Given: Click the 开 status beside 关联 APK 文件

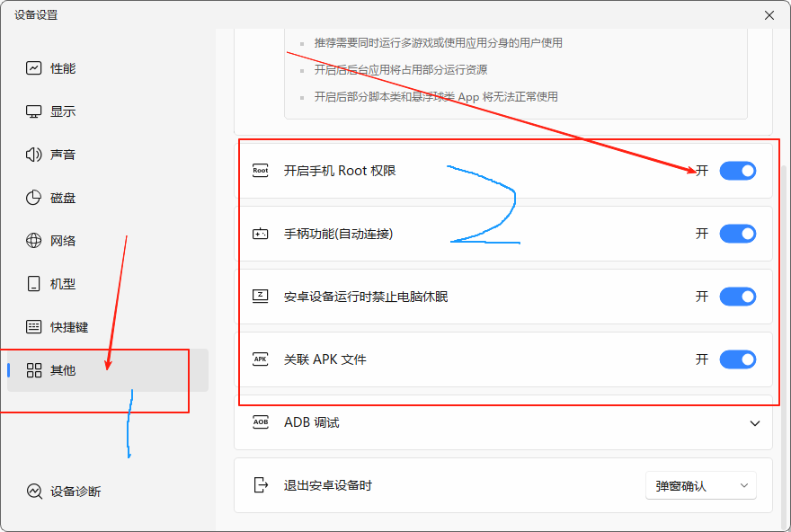Looking at the screenshot, I should click(702, 359).
